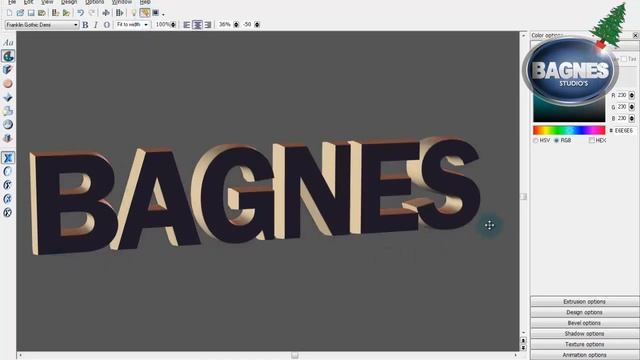Click the hex color field E6E6E6
640x360 pixels.
click(624, 131)
